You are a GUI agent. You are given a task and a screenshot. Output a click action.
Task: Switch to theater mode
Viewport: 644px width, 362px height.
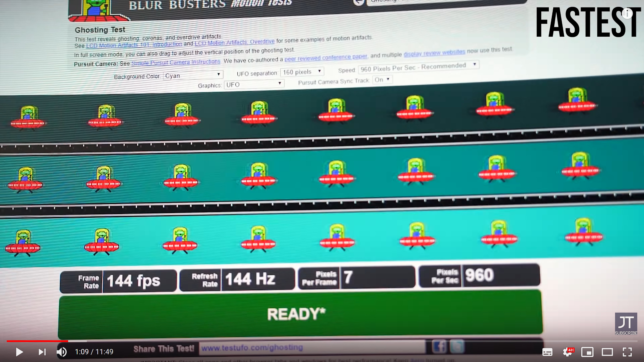click(607, 352)
